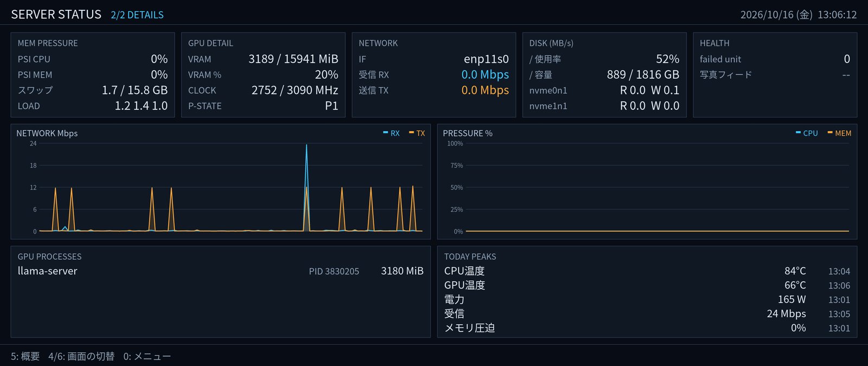The image size is (868, 366).
Task: Click the nvme0n1 read/write values
Action: point(649,91)
